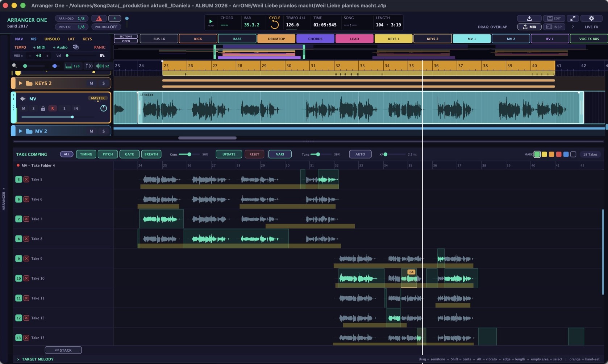Click the marker skip-forward icon

click(x=88, y=66)
